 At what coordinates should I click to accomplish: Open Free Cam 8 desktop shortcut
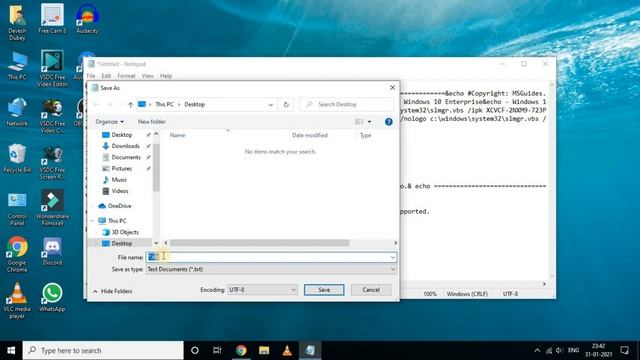52,19
